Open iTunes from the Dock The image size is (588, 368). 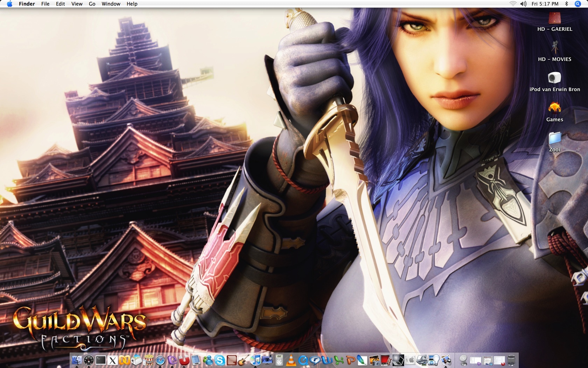255,360
